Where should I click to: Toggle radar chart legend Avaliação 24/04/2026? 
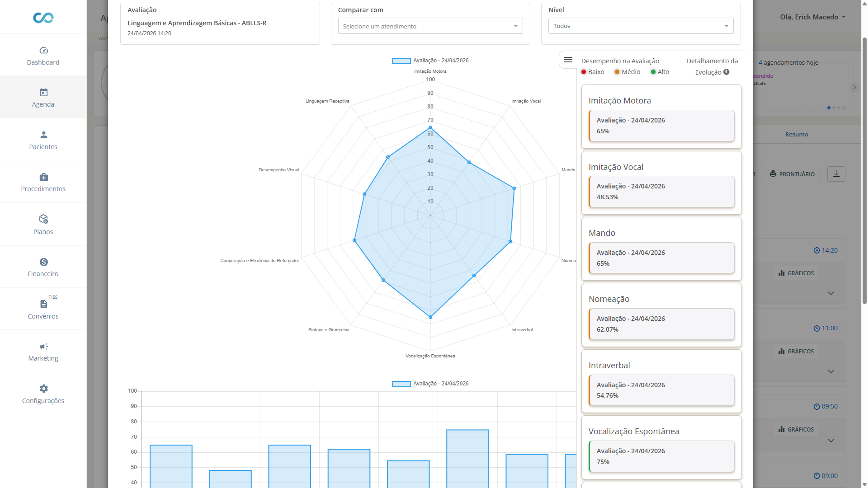point(430,61)
